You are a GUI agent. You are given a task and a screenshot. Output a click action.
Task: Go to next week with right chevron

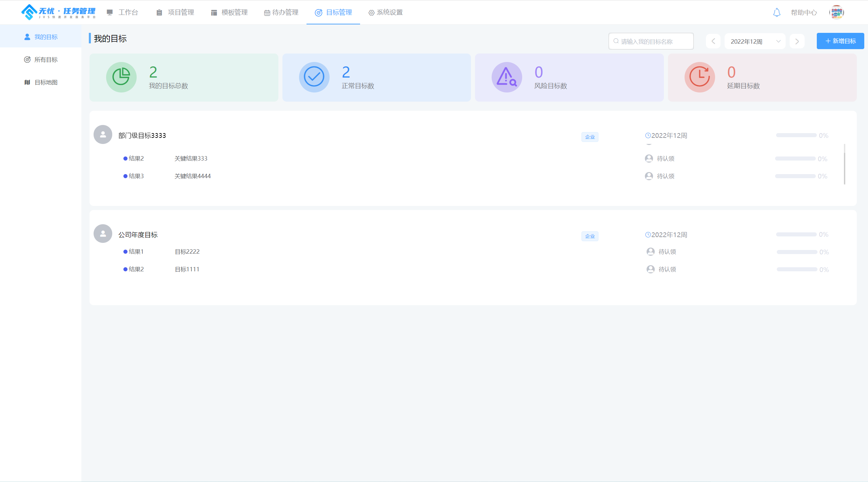tap(797, 41)
